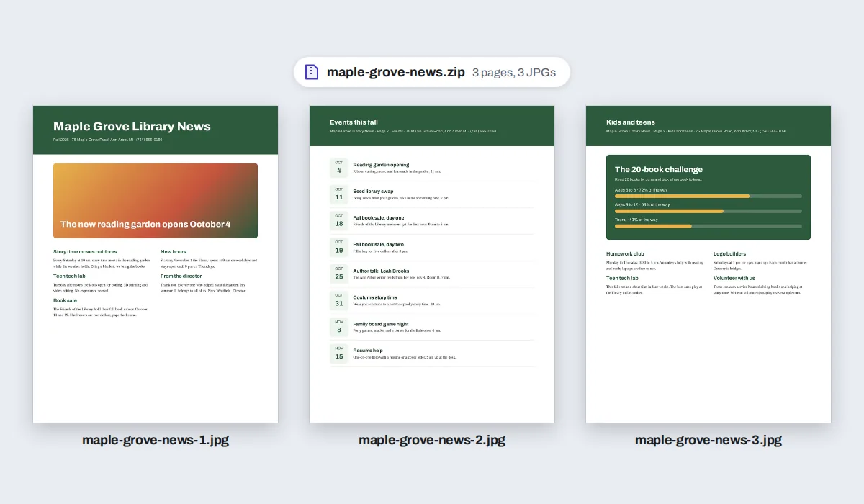The width and height of the screenshot is (864, 504).
Task: Open the Events this fall page thumbnail
Action: [432, 264]
